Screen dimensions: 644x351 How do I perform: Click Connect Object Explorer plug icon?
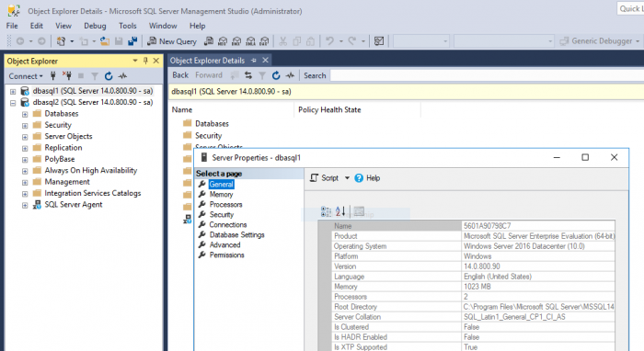[x=53, y=76]
